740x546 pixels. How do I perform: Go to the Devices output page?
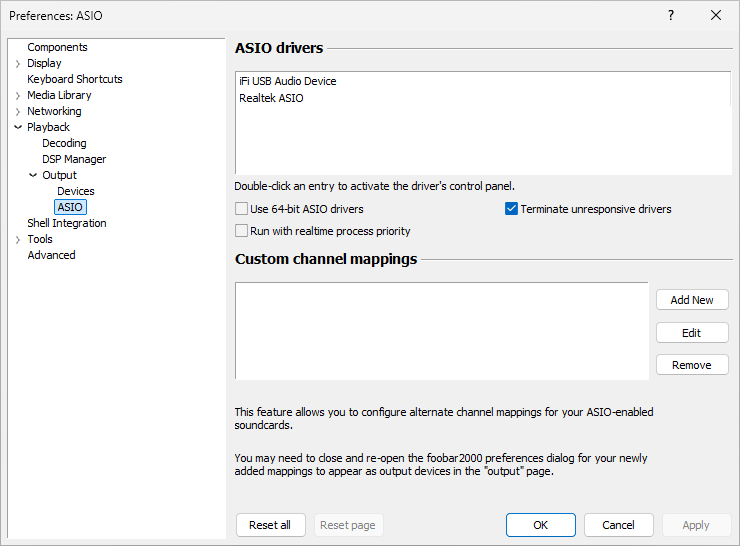point(76,191)
